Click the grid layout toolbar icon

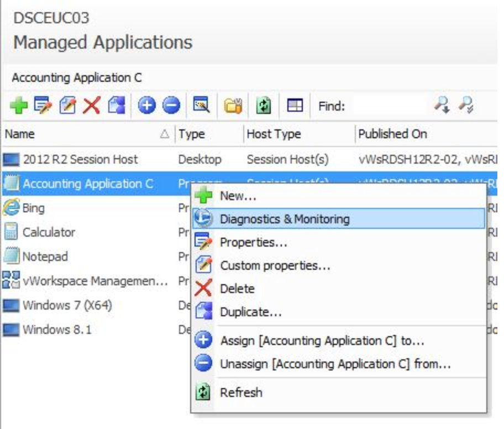coord(295,105)
